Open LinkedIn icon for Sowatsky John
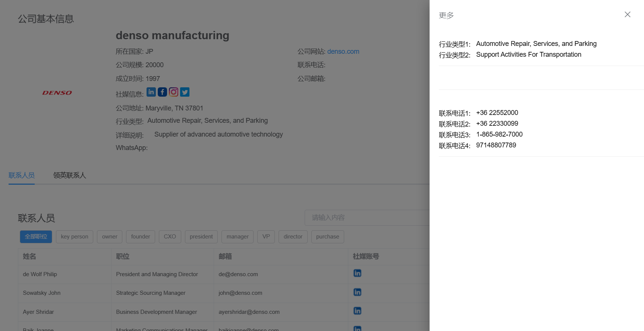 357,292
